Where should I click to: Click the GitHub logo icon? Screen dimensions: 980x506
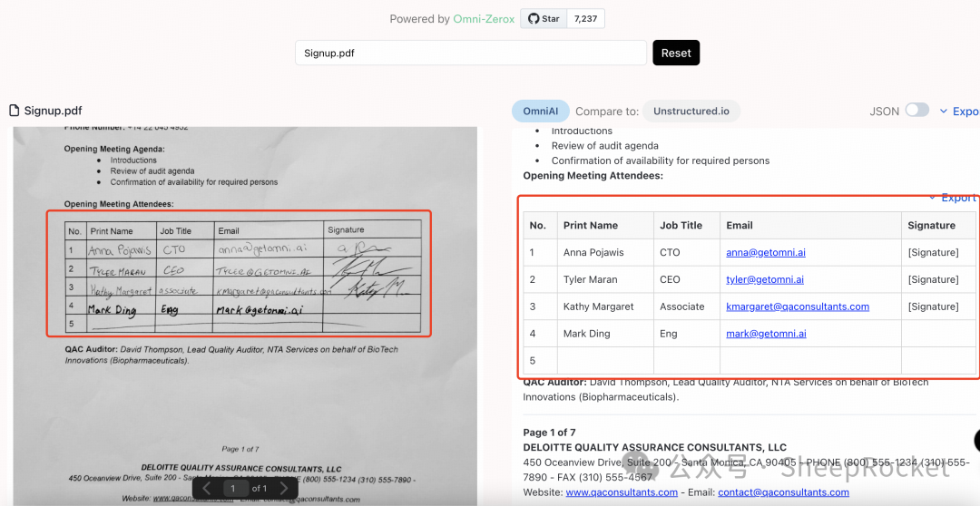tap(534, 19)
